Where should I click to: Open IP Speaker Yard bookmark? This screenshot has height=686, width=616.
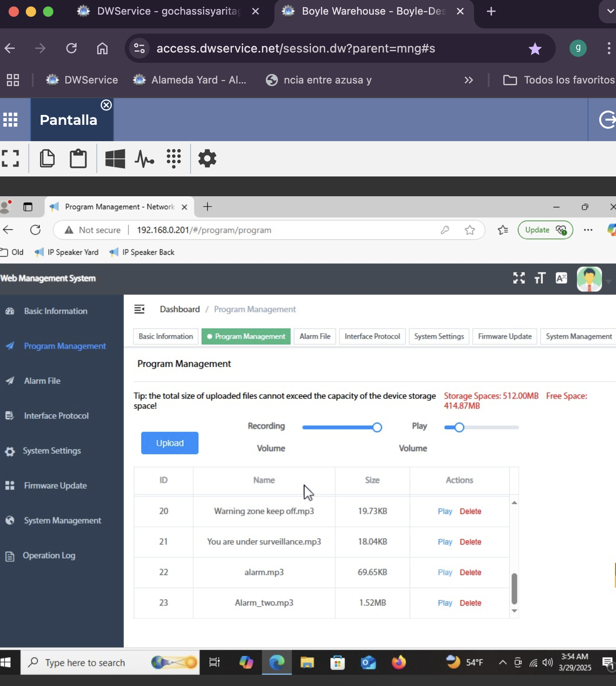[67, 252]
